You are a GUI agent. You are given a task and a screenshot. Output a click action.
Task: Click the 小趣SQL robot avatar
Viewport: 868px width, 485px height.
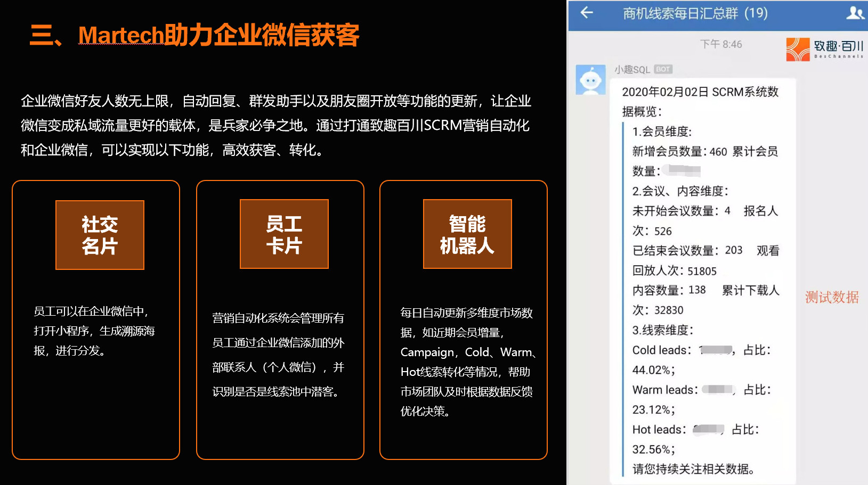tap(591, 80)
